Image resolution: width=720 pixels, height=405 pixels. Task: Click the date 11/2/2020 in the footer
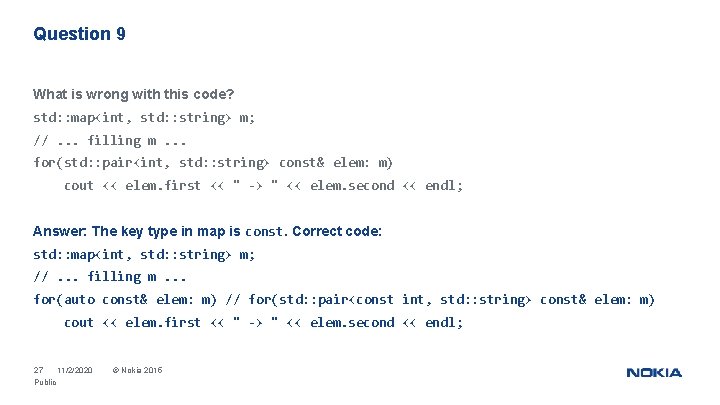[75, 370]
